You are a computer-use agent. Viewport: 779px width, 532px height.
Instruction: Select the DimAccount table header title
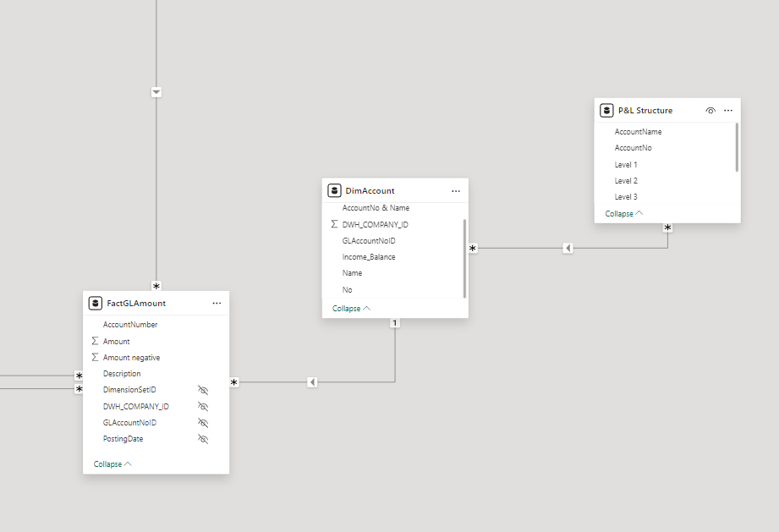pos(370,191)
